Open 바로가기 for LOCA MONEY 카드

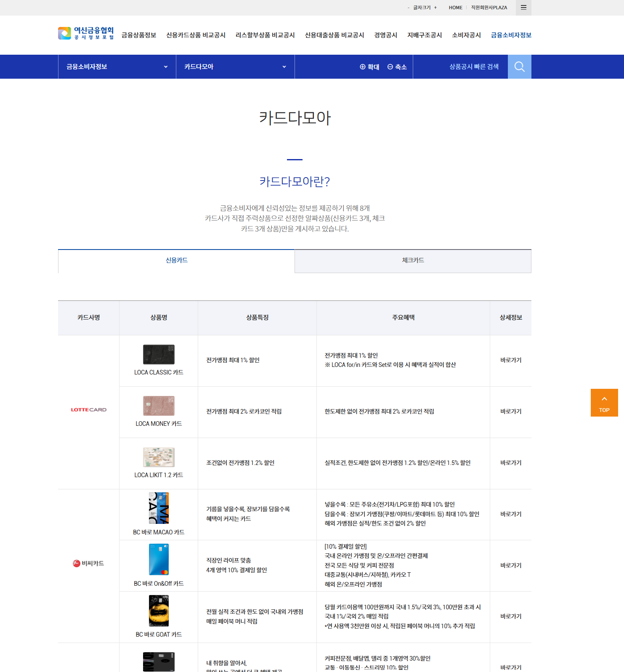click(511, 412)
